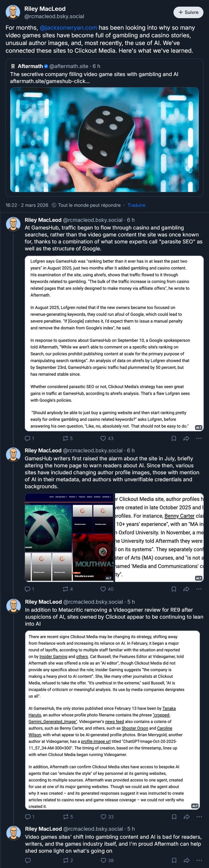Click reply icon on GamesHub traffic post
Screen dimensions: 209x868
point(28,438)
